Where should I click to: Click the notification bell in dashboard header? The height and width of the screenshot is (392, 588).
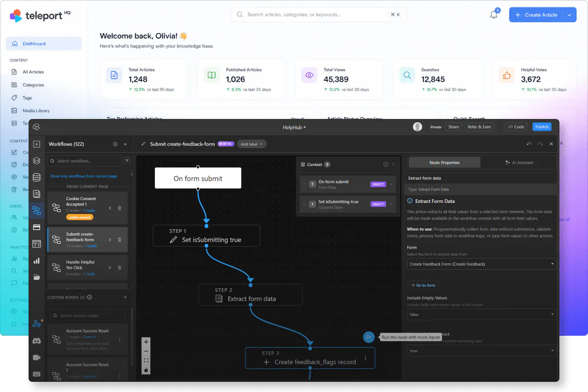[x=494, y=15]
